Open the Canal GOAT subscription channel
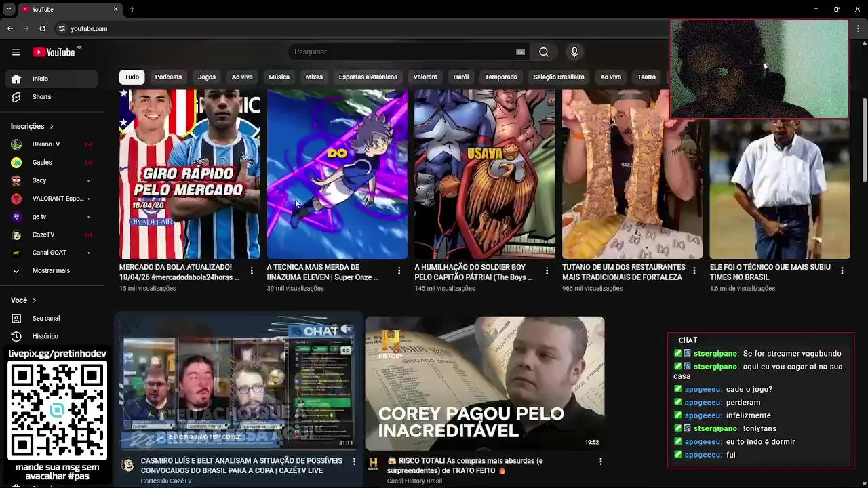The image size is (868, 488). (x=52, y=253)
